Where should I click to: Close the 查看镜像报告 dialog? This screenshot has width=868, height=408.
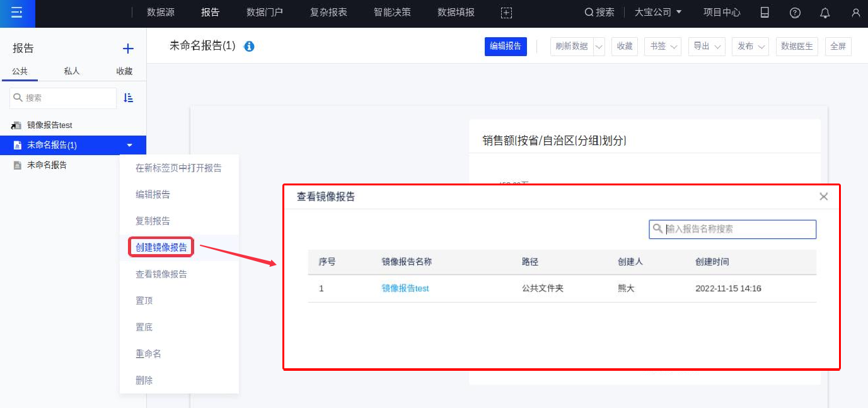[x=823, y=197]
